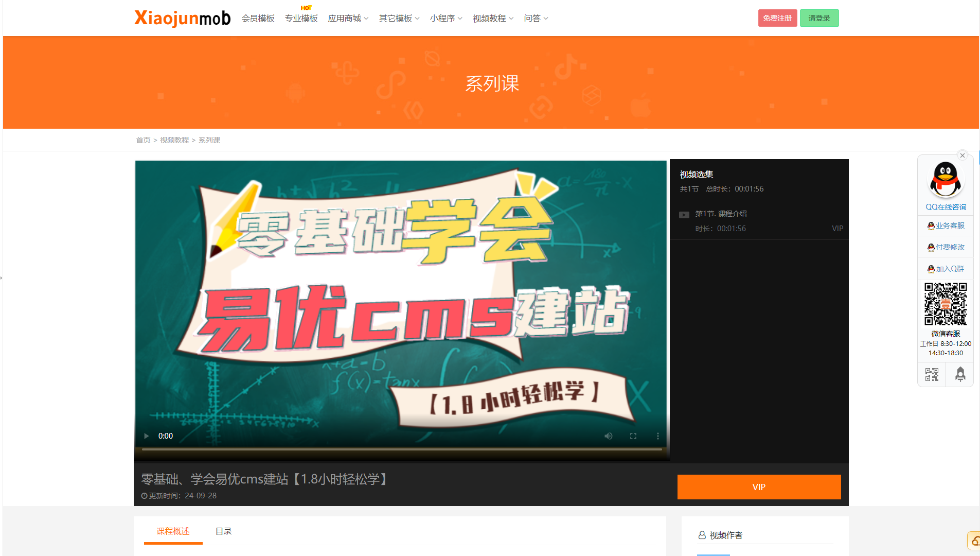Click the user icon beside 视频作者
The image size is (980, 556).
pos(702,535)
